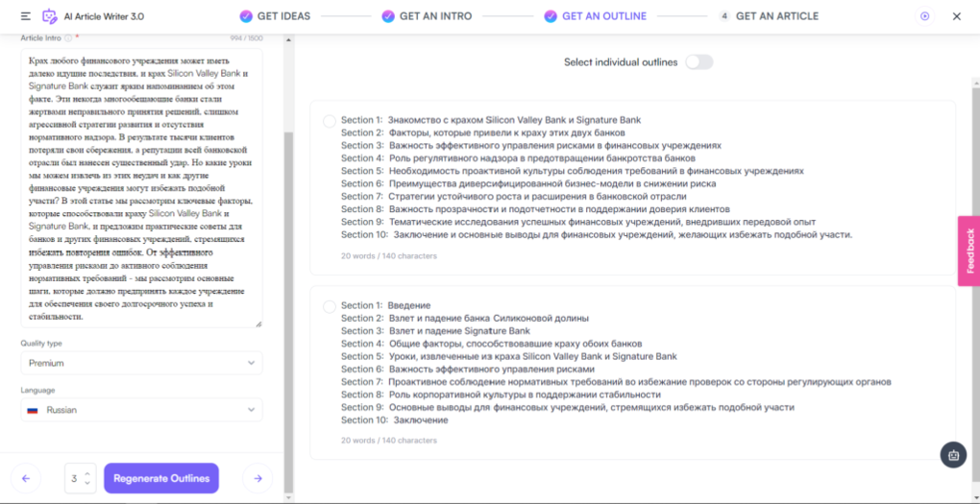Enable Select individual outlines toggle
This screenshot has width=980, height=504.
coord(698,62)
